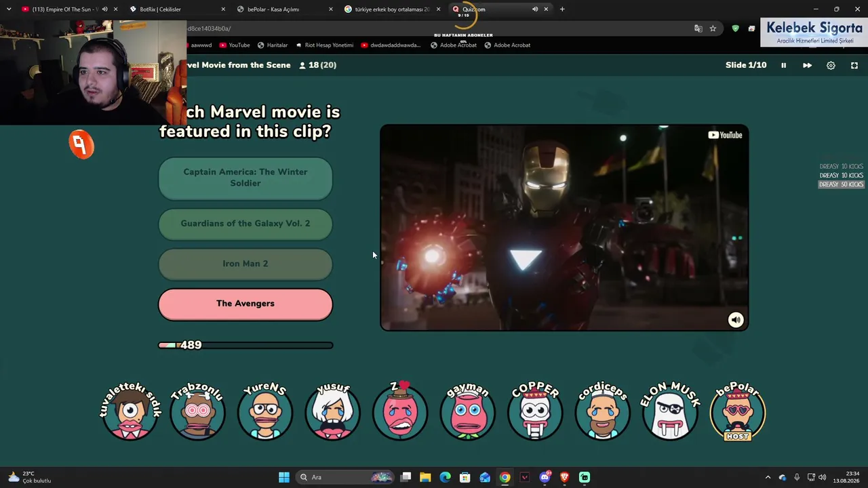Open Microsoft Store from taskbar

pyautogui.click(x=465, y=477)
